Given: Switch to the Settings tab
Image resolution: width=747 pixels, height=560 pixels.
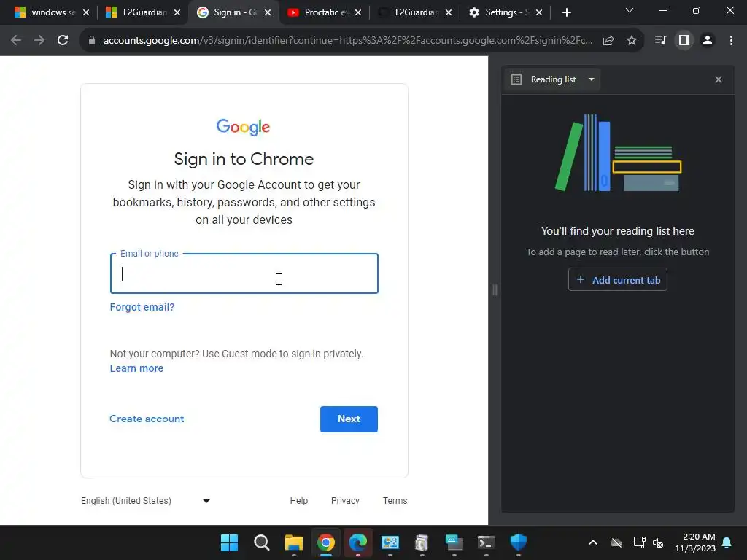Looking at the screenshot, I should (505, 12).
